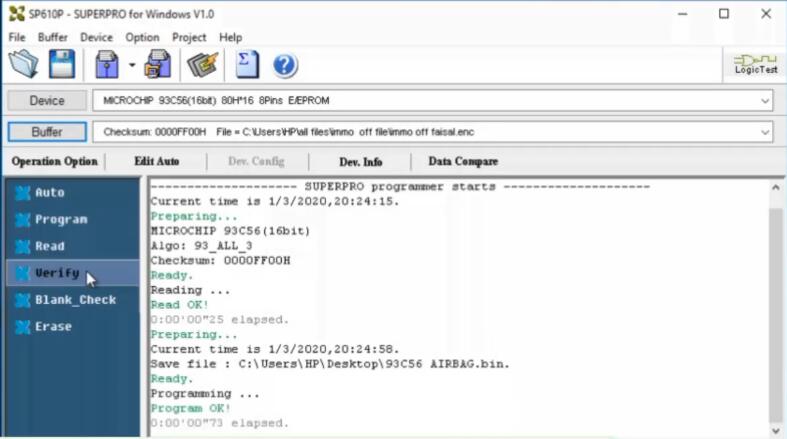Open the Help menu

click(x=230, y=38)
